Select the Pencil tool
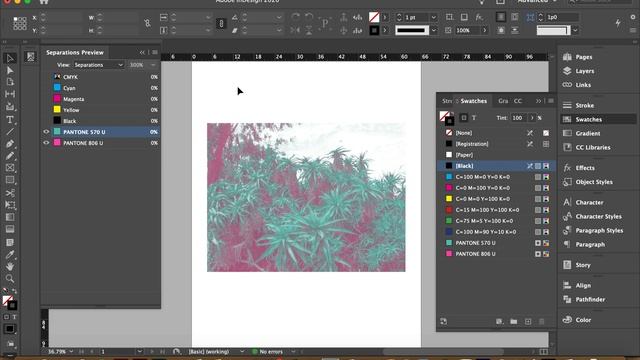 coord(10,156)
